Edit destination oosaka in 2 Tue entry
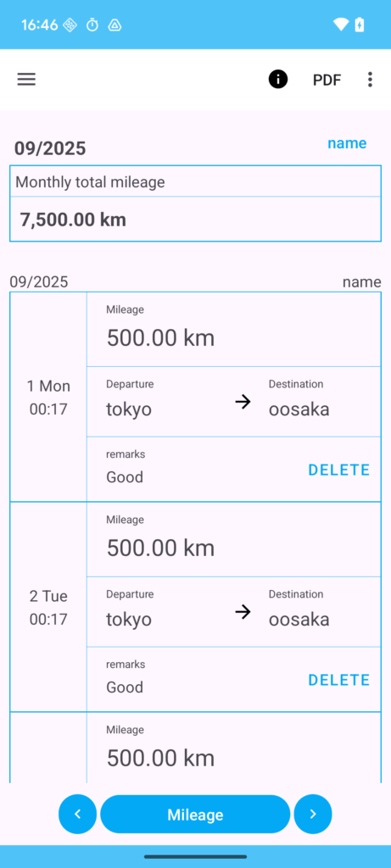The width and height of the screenshot is (391, 868). (299, 619)
